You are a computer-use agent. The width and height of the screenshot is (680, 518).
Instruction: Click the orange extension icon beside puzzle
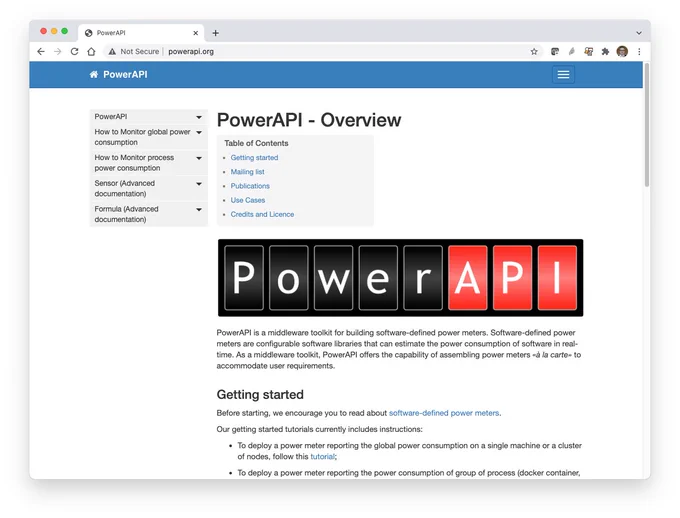tap(588, 52)
